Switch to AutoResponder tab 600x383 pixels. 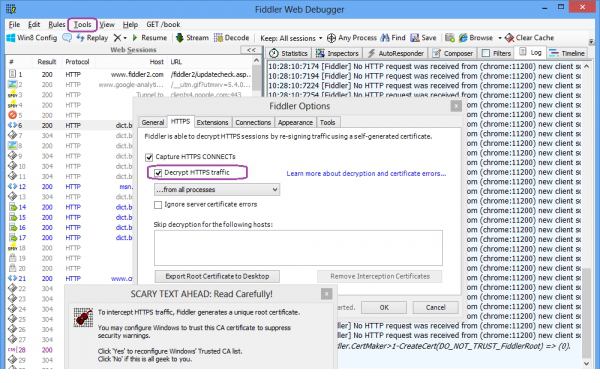396,53
